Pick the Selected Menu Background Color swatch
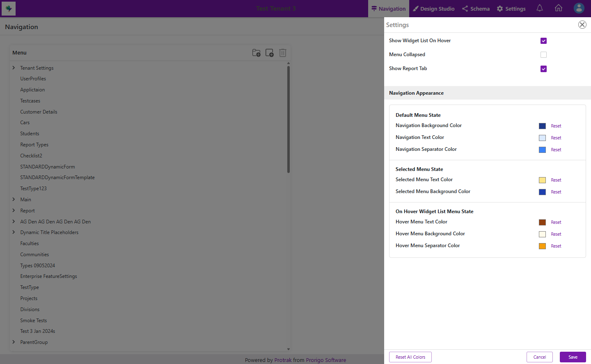 click(542, 192)
